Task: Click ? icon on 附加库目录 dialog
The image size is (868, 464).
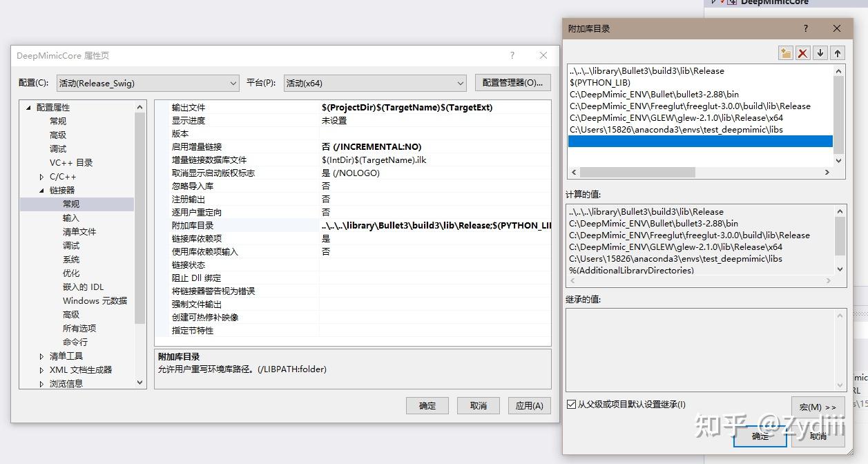Action: pos(805,28)
